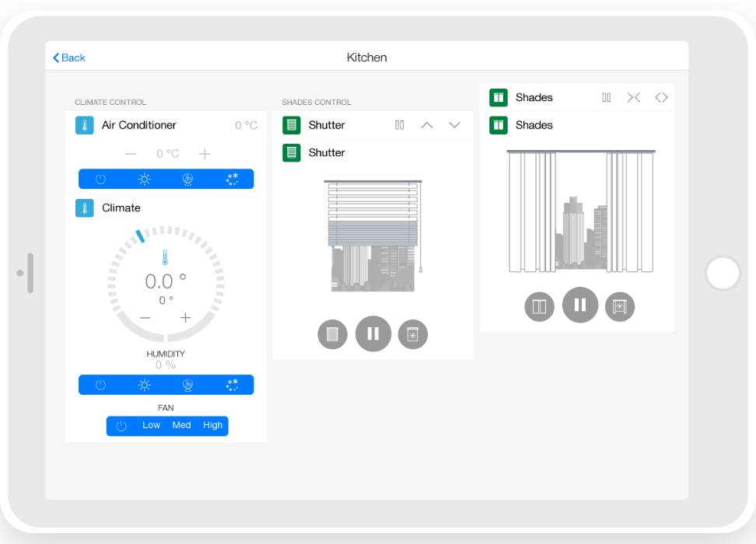Go back using the Back button
This screenshot has height=544, width=756.
pyautogui.click(x=68, y=58)
